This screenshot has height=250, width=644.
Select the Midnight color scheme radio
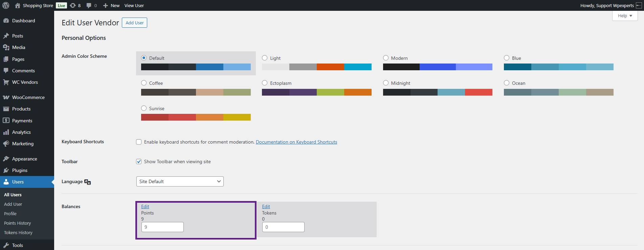386,83
